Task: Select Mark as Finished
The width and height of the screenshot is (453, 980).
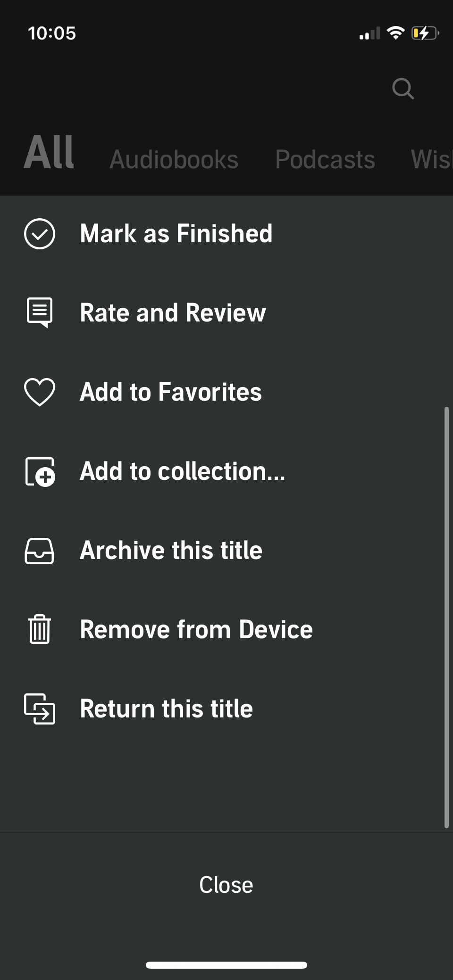Action: tap(176, 234)
